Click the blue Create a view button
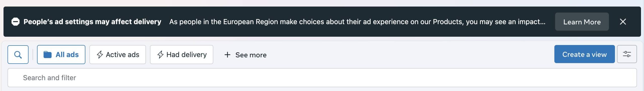This screenshot has width=644, height=91. click(x=584, y=54)
